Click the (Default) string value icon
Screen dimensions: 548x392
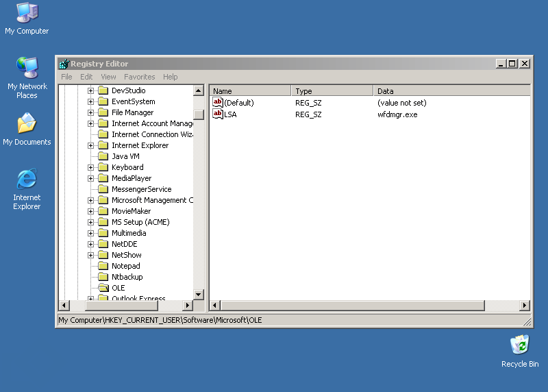(x=217, y=103)
